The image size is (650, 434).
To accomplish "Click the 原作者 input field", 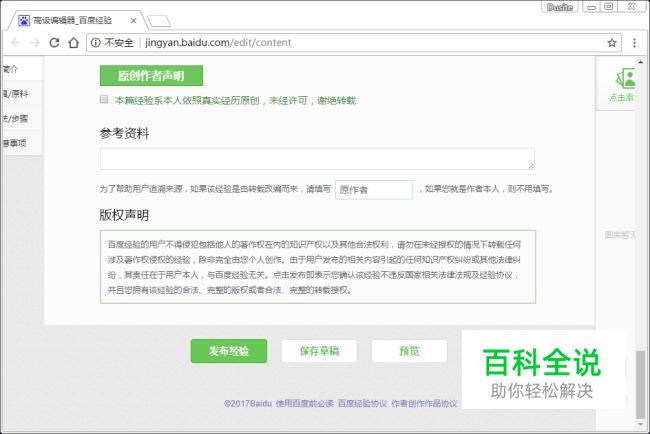I will (374, 190).
